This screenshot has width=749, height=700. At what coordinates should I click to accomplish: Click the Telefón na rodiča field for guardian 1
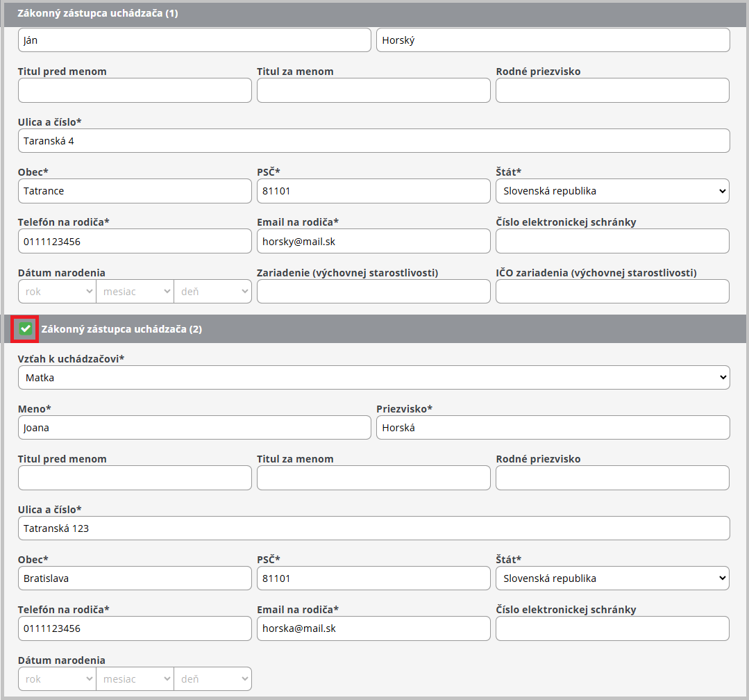(135, 241)
